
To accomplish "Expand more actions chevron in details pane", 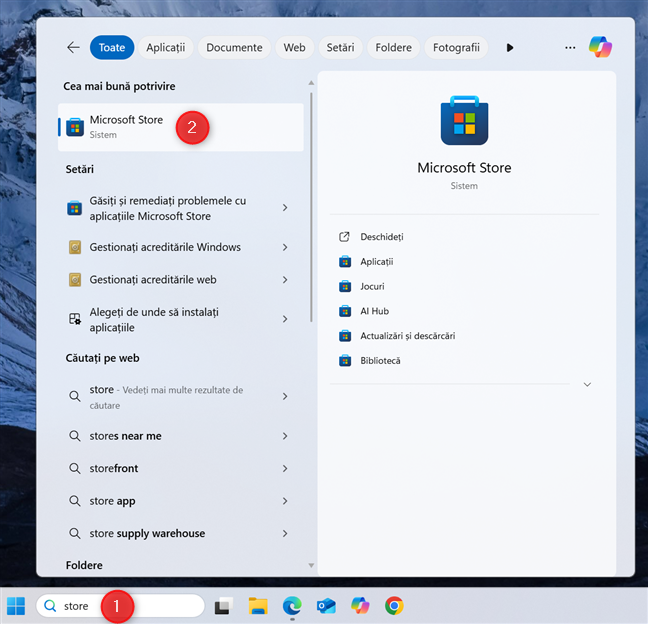I will click(x=586, y=384).
